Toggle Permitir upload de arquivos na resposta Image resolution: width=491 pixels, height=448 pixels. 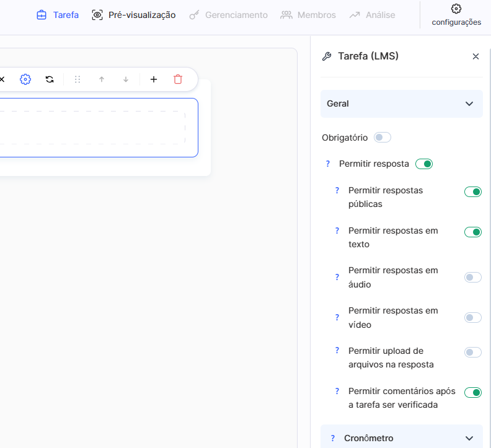click(473, 353)
